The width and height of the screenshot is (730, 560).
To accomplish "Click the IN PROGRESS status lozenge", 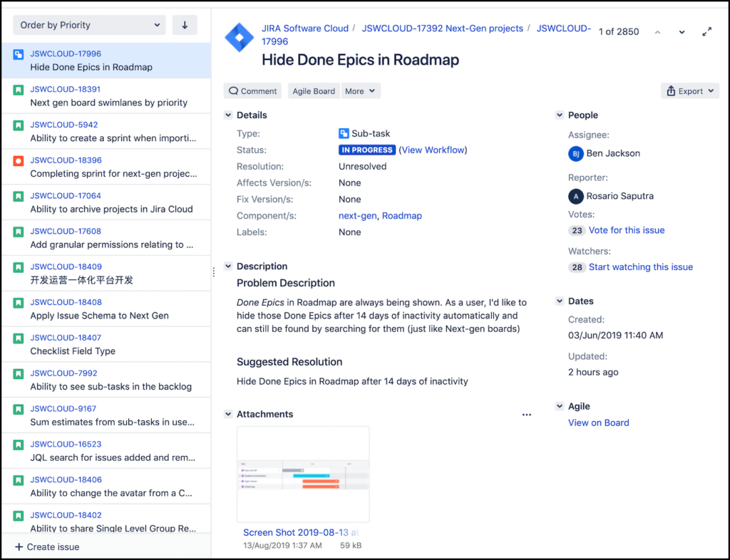I will (366, 150).
